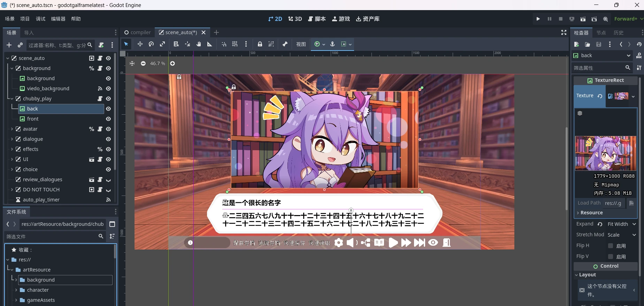The width and height of the screenshot is (644, 306).
Task: Open the anchor preset green circle dropdown
Action: (x=320, y=44)
